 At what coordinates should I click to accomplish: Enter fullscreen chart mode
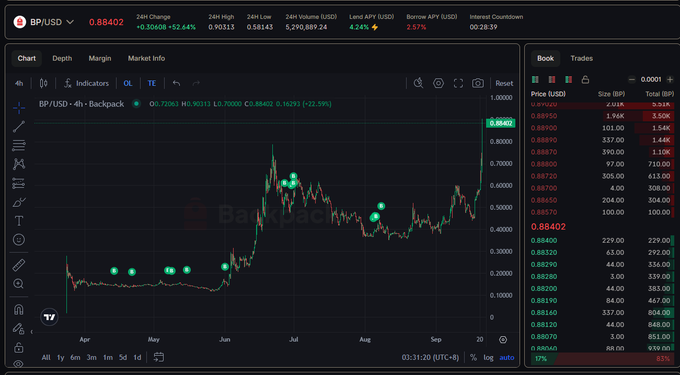point(458,83)
